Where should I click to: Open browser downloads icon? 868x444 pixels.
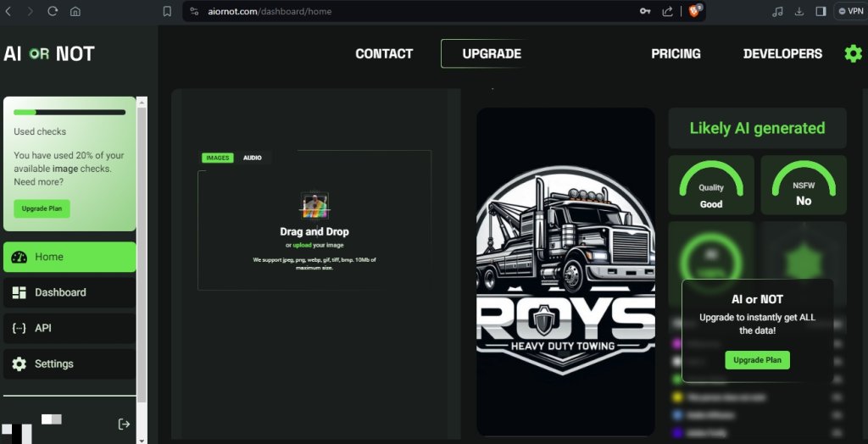click(798, 11)
